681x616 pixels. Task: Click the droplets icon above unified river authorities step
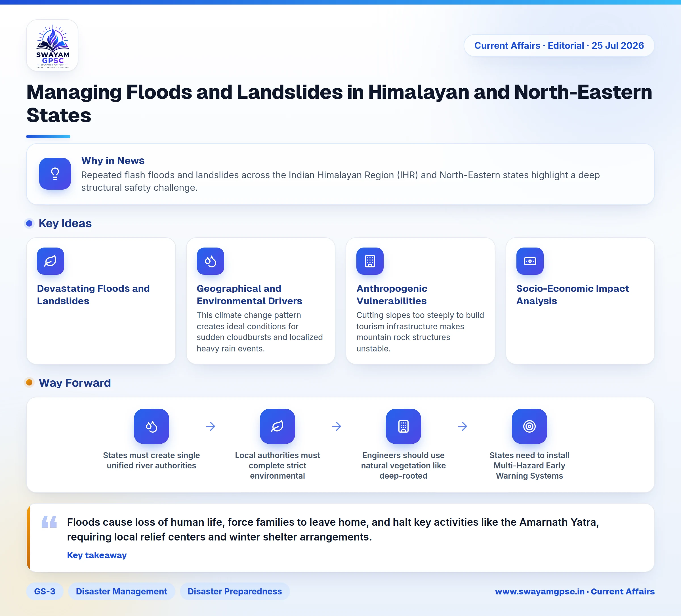pyautogui.click(x=151, y=426)
